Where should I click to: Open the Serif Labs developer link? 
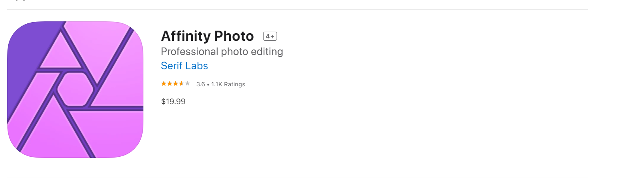point(184,66)
